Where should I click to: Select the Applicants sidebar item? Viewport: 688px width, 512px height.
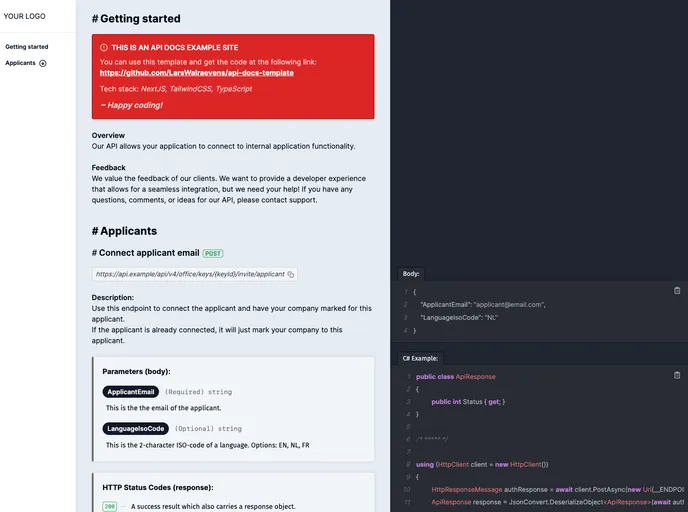pos(20,63)
